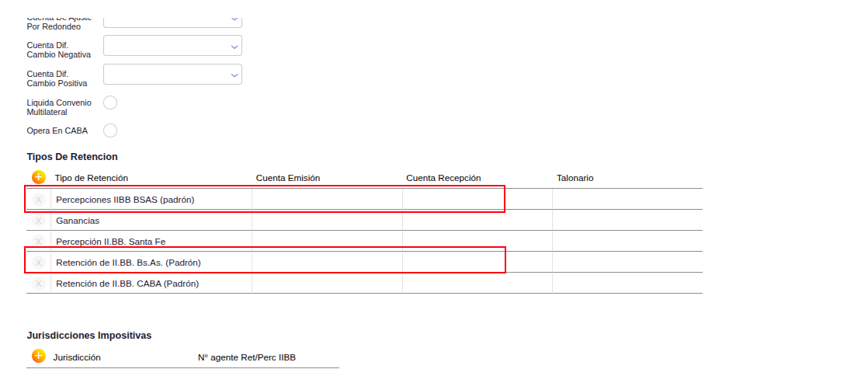This screenshot has width=868, height=383.
Task: Expand the Cuenta Dif. Cambio Negativa dropdown
Action: click(172, 46)
